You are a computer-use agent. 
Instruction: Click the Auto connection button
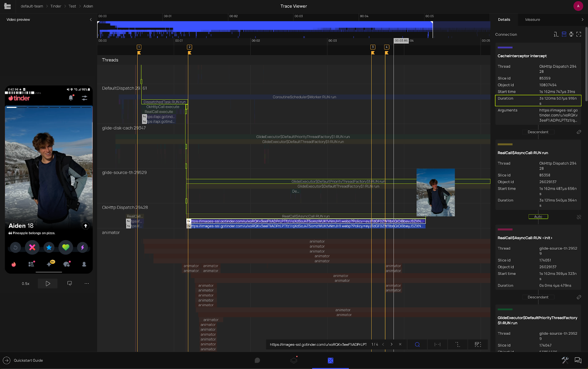pos(538,217)
